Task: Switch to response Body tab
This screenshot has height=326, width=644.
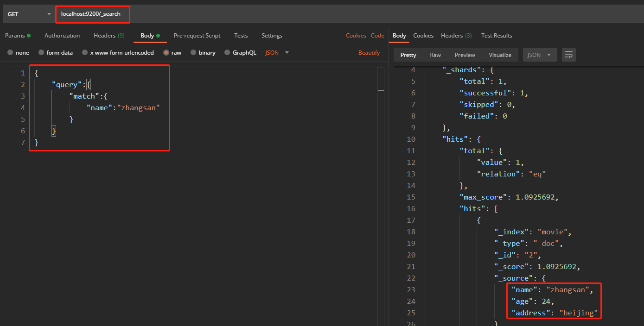Action: coord(399,36)
